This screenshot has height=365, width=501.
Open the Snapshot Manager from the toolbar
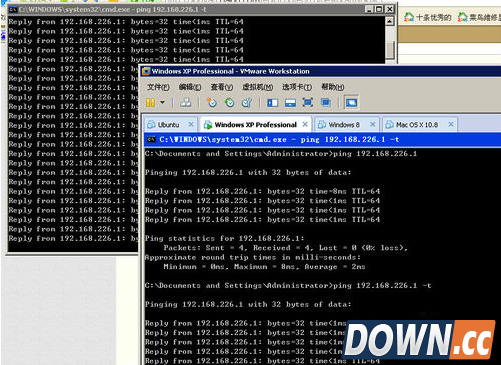(x=247, y=103)
